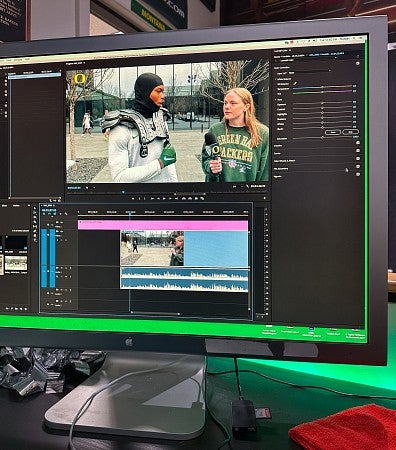Select the Ripple Edit tool
This screenshot has width=396, height=450.
coord(35,217)
